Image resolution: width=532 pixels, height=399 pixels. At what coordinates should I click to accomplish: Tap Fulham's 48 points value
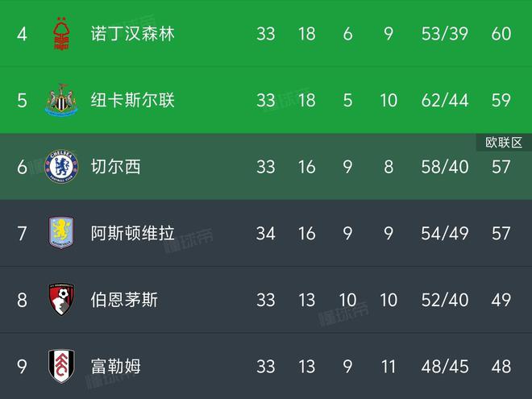point(501,366)
